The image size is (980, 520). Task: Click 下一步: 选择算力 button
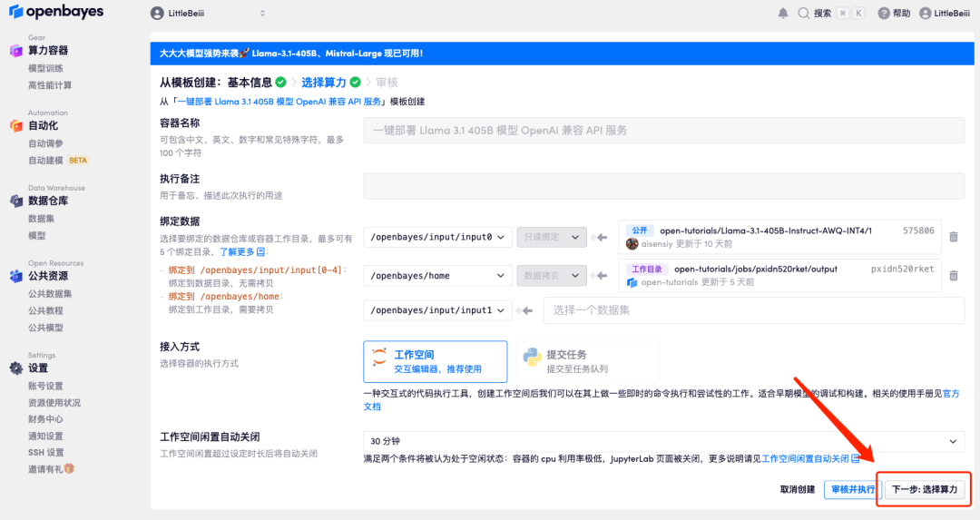click(925, 489)
